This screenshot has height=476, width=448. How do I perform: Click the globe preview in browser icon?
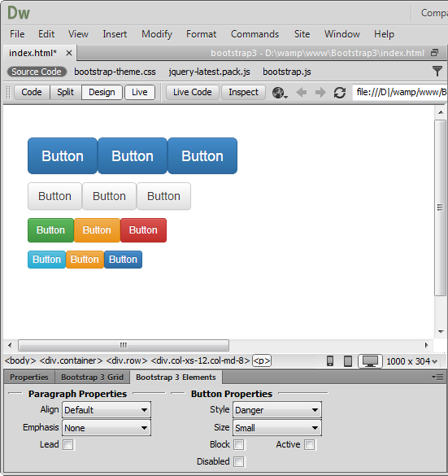[280, 93]
